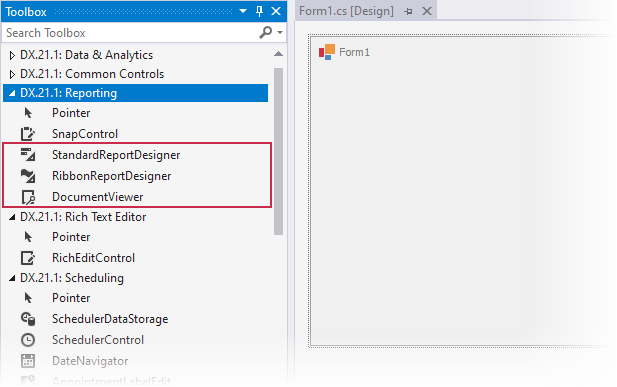The width and height of the screenshot is (617, 387).
Task: Select the SnapControl text label
Action: 85,134
